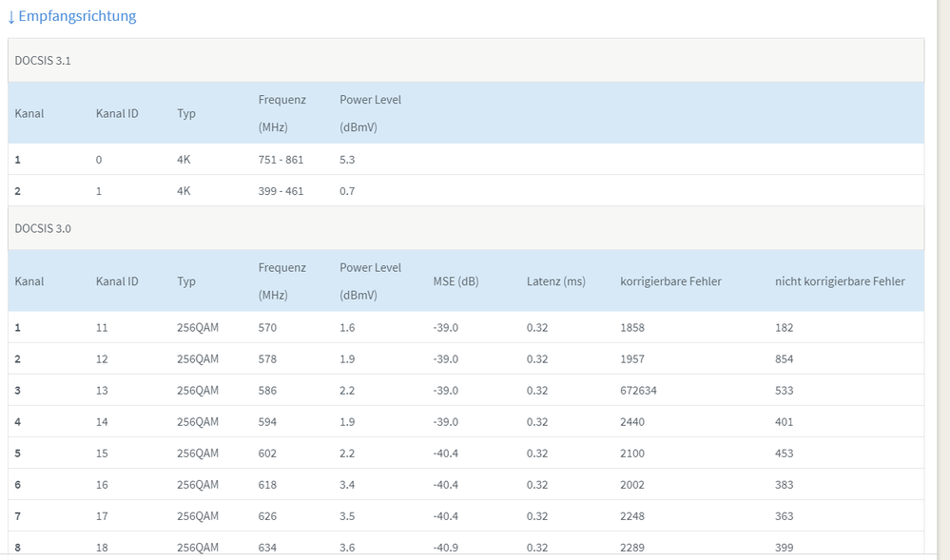Click Kanal ID header in DOCSIS 3.0 table
Viewport: 950px width, 560px height.
(117, 281)
